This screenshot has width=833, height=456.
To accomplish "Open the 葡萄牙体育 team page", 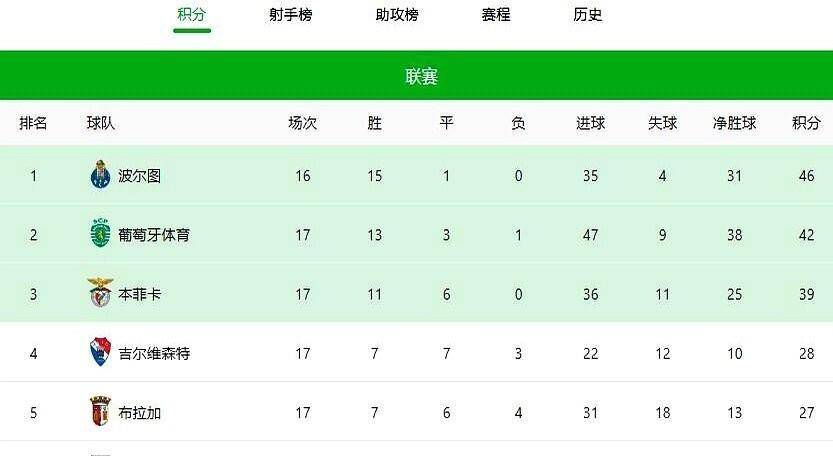I will [153, 235].
